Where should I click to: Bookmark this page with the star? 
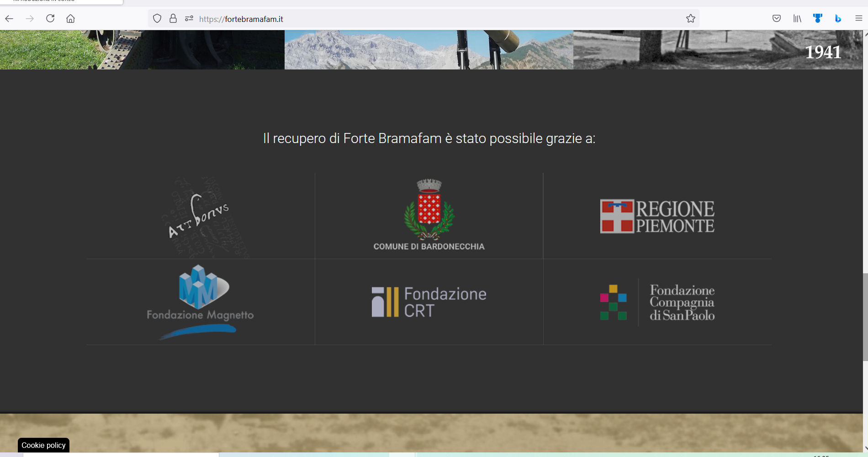[x=690, y=19]
